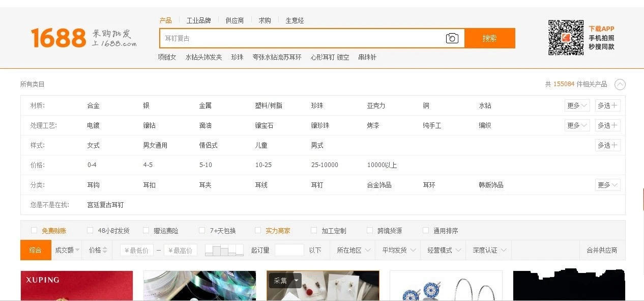Select the 综合 sort tab

pyautogui.click(x=36, y=250)
